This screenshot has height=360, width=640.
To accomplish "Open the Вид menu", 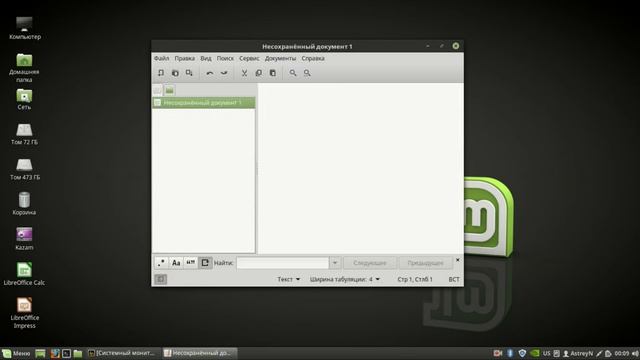I will [x=206, y=58].
